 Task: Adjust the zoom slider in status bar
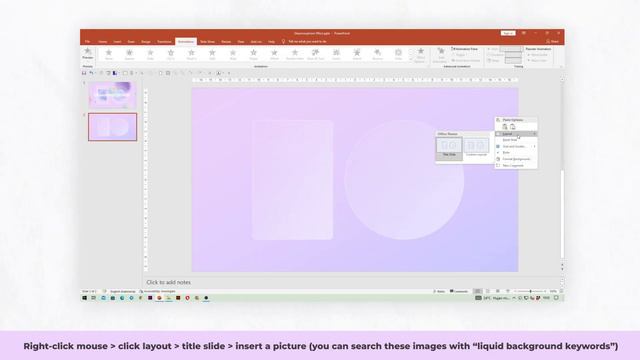click(x=530, y=291)
